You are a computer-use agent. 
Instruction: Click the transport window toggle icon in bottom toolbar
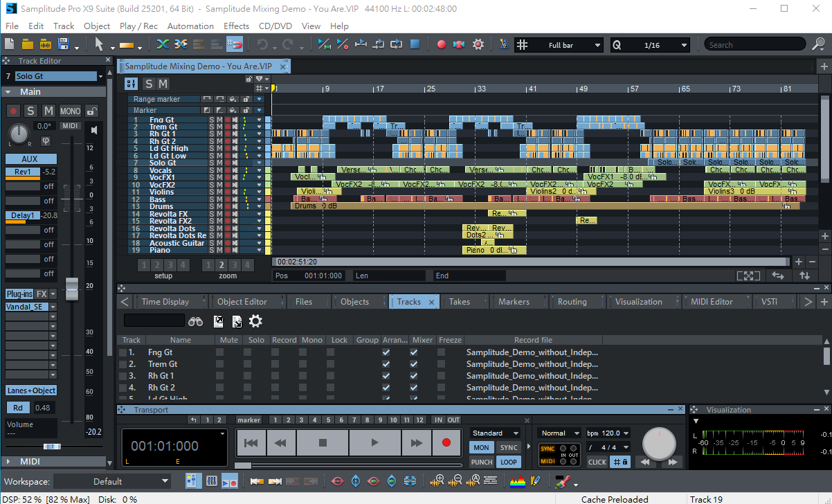[x=230, y=480]
